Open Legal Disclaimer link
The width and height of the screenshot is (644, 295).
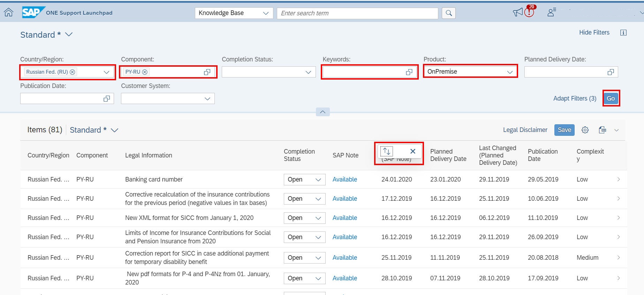pos(525,130)
